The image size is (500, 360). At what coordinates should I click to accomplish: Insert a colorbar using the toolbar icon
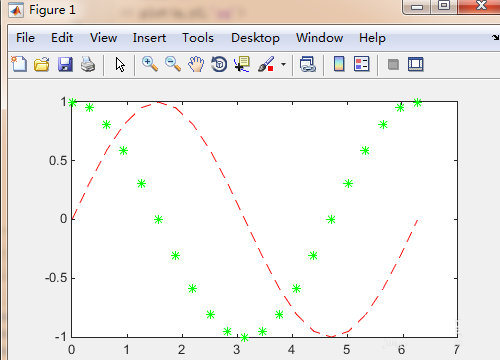(339, 64)
